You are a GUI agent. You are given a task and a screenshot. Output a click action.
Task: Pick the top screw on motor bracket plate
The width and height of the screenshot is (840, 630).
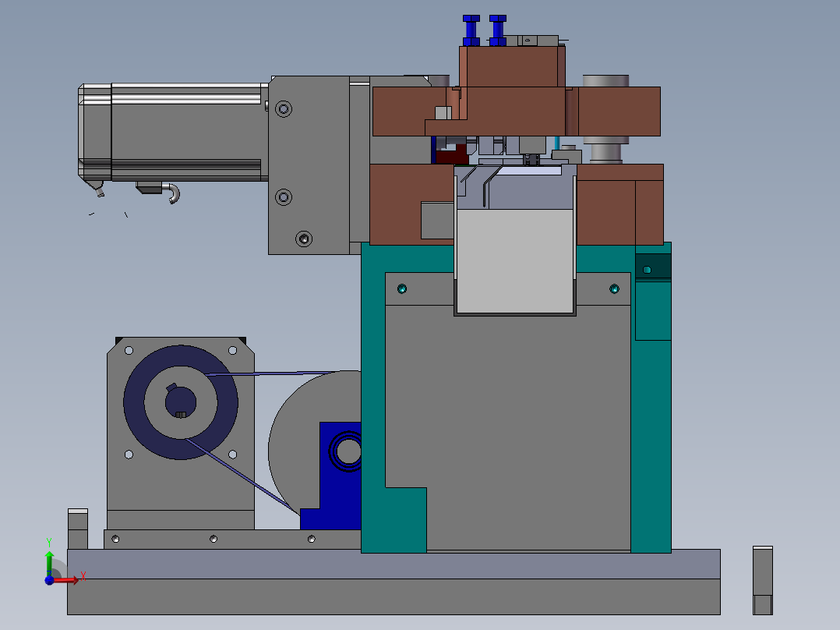pos(284,109)
